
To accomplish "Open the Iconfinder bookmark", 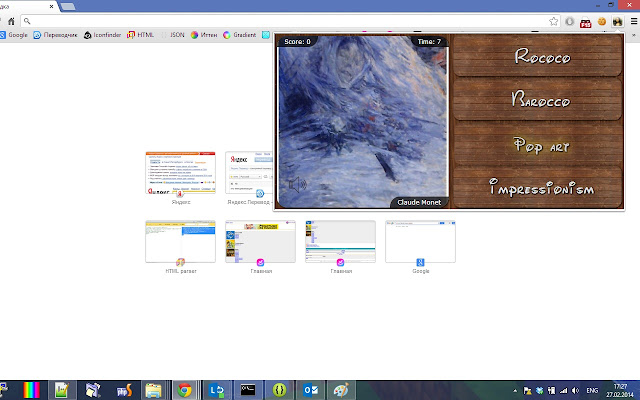I will pyautogui.click(x=102, y=35).
